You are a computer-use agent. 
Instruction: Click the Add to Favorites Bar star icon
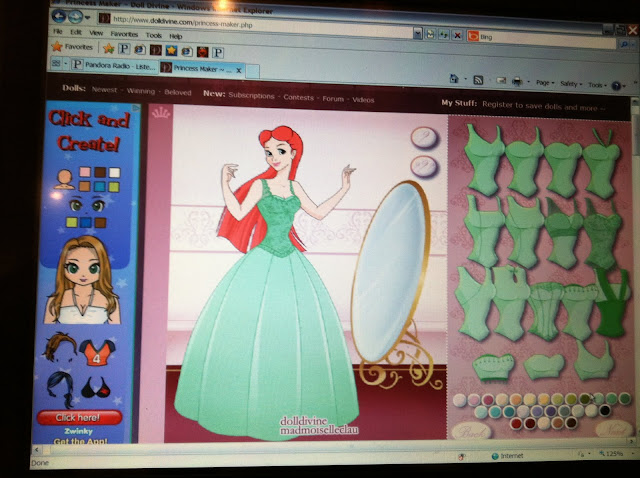(x=109, y=49)
